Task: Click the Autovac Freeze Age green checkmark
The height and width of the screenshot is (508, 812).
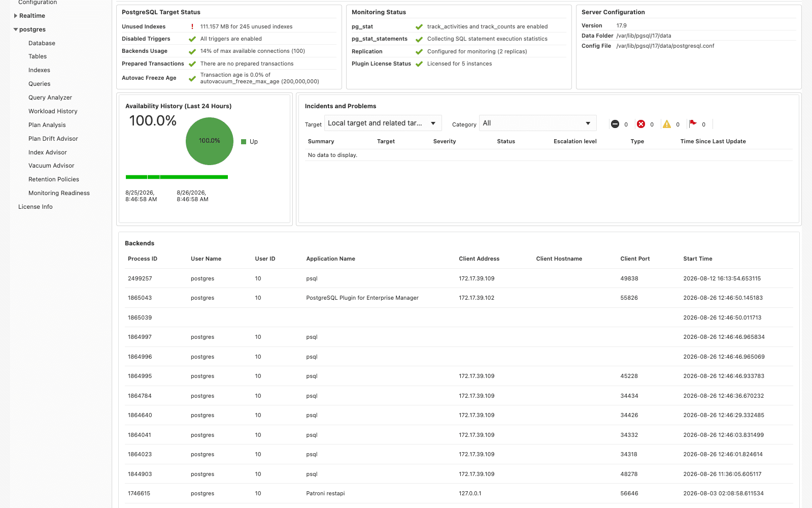Action: tap(192, 78)
